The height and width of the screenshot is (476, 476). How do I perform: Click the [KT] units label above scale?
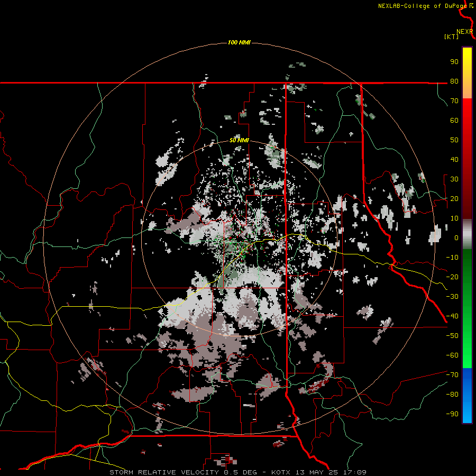[x=451, y=36]
